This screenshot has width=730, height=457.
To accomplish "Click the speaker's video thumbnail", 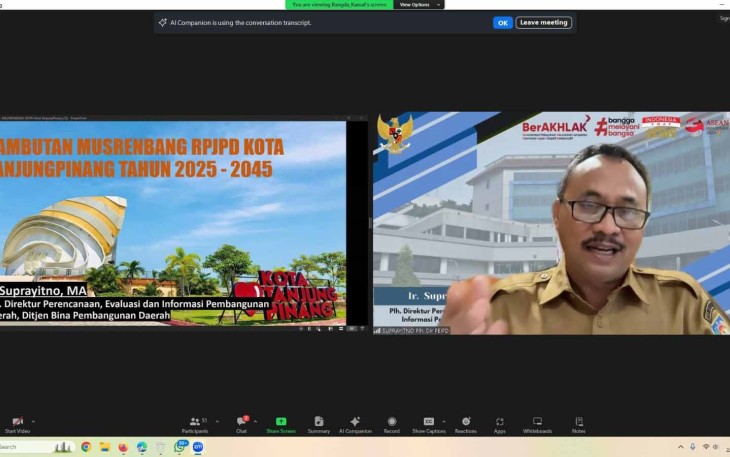I will coord(551,223).
